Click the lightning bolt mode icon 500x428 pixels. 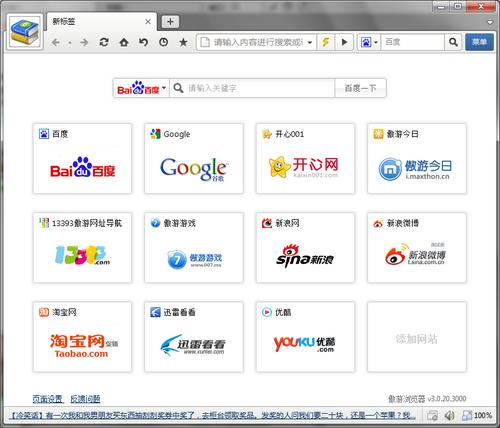coord(326,42)
